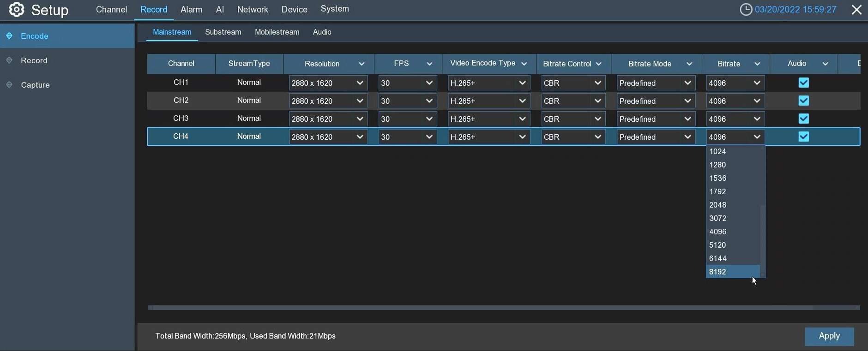
Task: Select Encode in the sidebar
Action: 67,36
